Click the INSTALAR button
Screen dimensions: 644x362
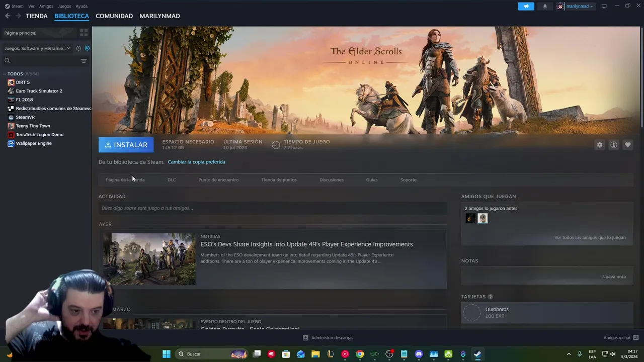coord(126,145)
